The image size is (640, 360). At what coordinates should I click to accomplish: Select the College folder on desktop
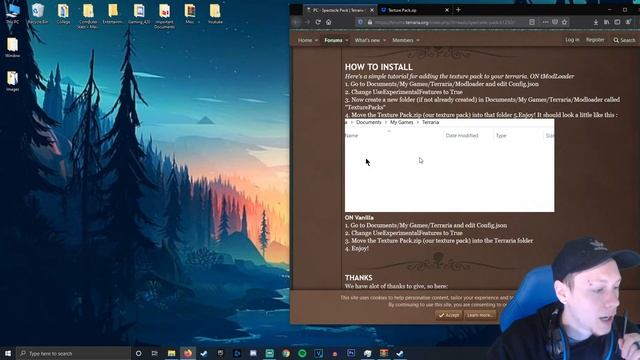pyautogui.click(x=63, y=13)
